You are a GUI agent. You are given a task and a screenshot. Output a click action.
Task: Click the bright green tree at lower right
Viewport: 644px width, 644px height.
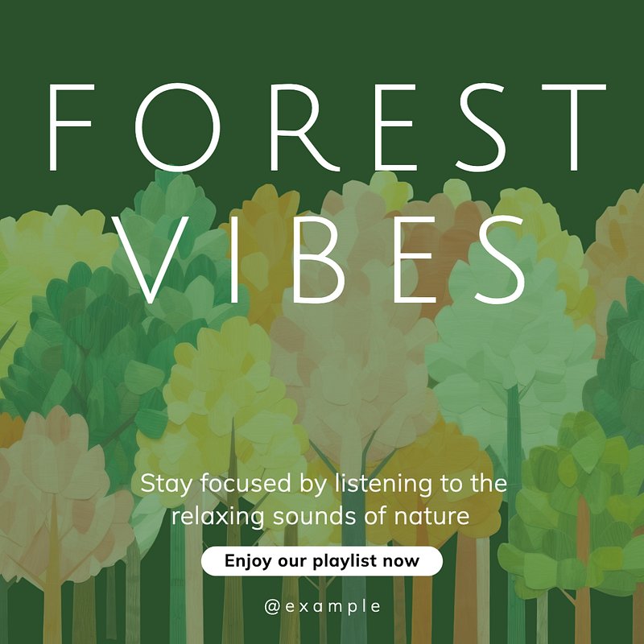(x=575, y=506)
